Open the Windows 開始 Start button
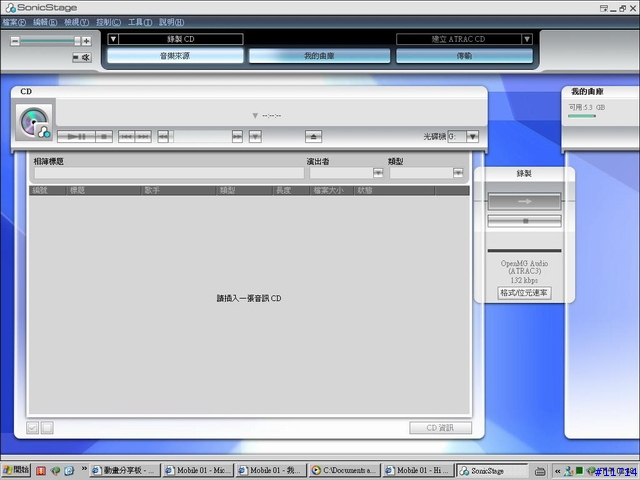Image resolution: width=640 pixels, height=480 pixels. 16,470
